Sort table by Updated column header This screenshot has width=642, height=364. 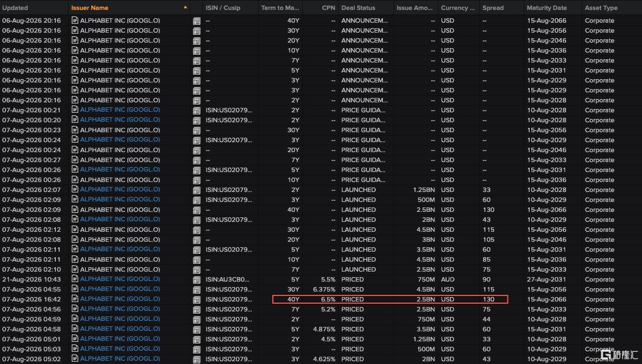[15, 7]
